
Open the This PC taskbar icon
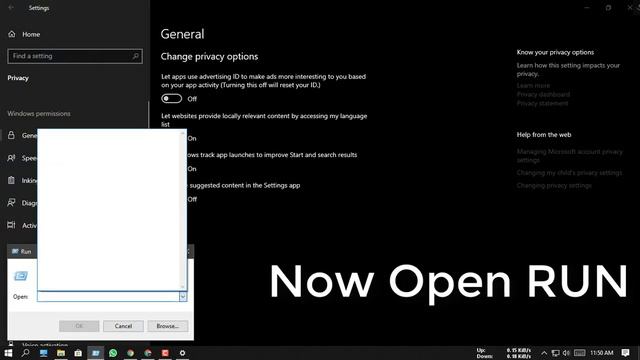(43, 353)
